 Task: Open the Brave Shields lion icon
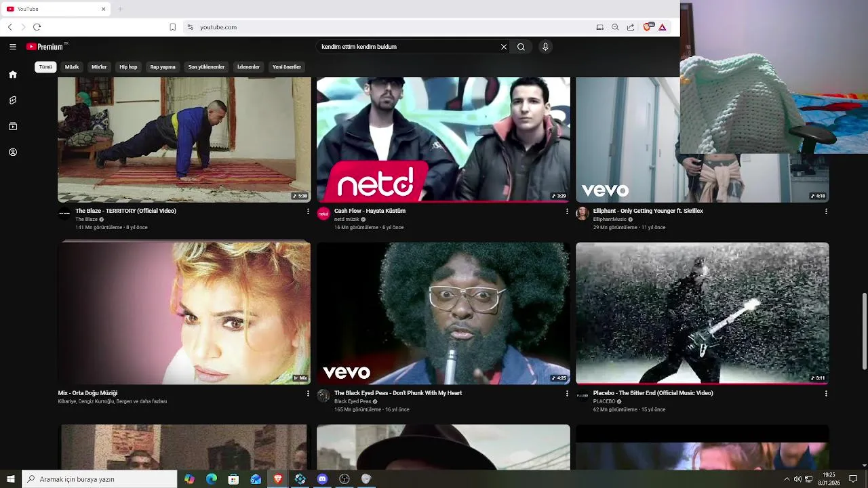tap(648, 27)
